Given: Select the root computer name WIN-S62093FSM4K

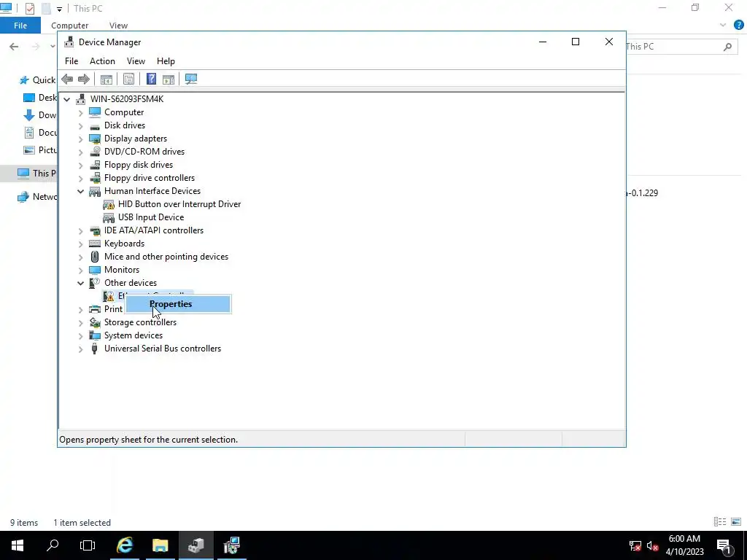Looking at the screenshot, I should tap(127, 99).
